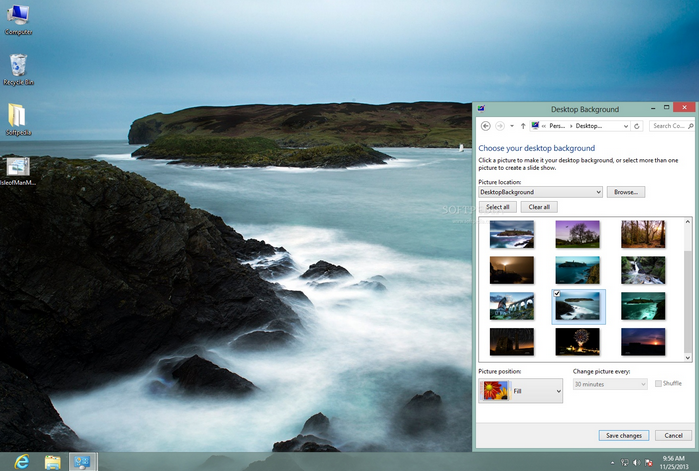The image size is (700, 471).
Task: Click the Select all button
Action: (497, 207)
